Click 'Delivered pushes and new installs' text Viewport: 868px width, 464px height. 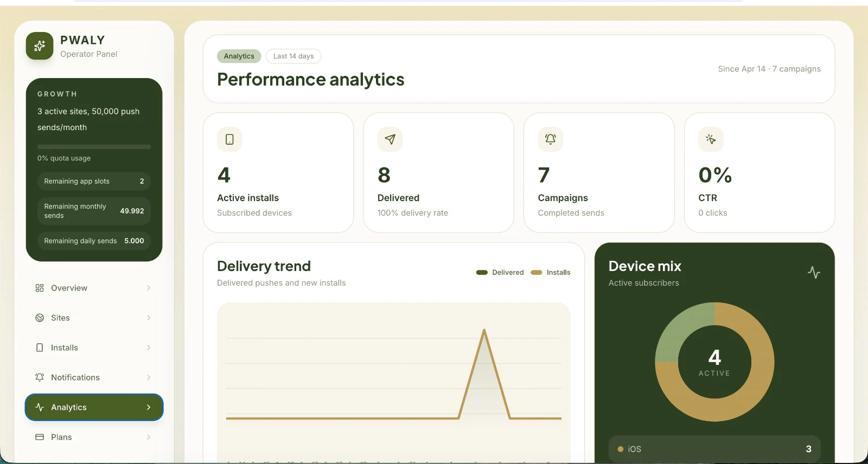[x=281, y=283]
